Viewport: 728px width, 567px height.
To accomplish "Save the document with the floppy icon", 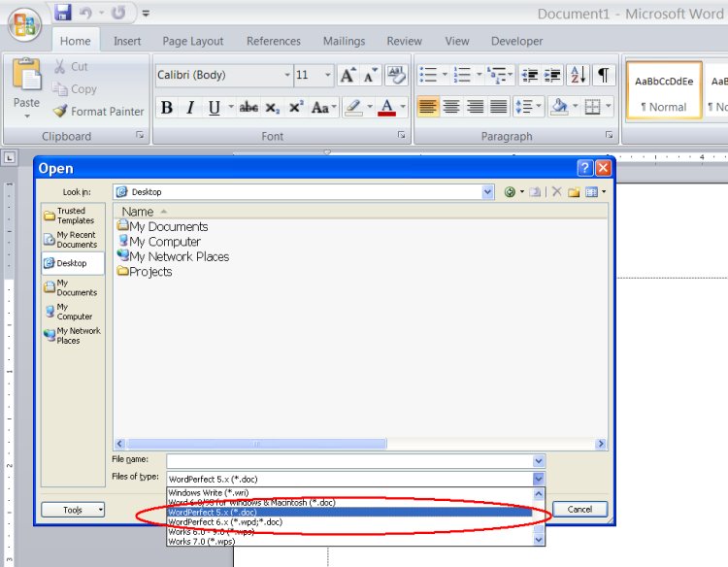I will coord(63,13).
